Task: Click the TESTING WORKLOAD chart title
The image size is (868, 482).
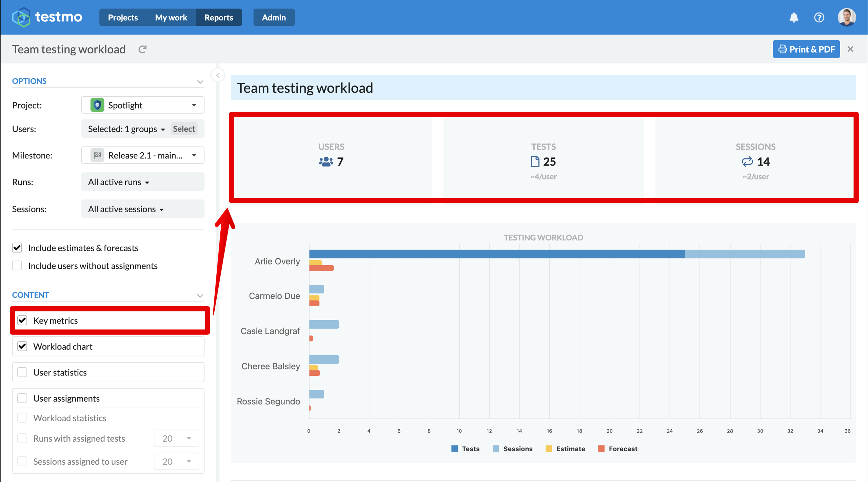Action: [x=543, y=237]
